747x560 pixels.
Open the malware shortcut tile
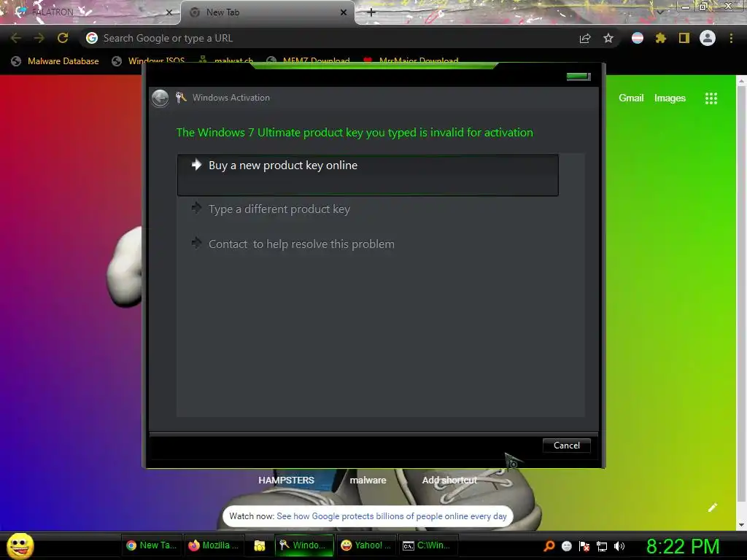[x=368, y=480]
